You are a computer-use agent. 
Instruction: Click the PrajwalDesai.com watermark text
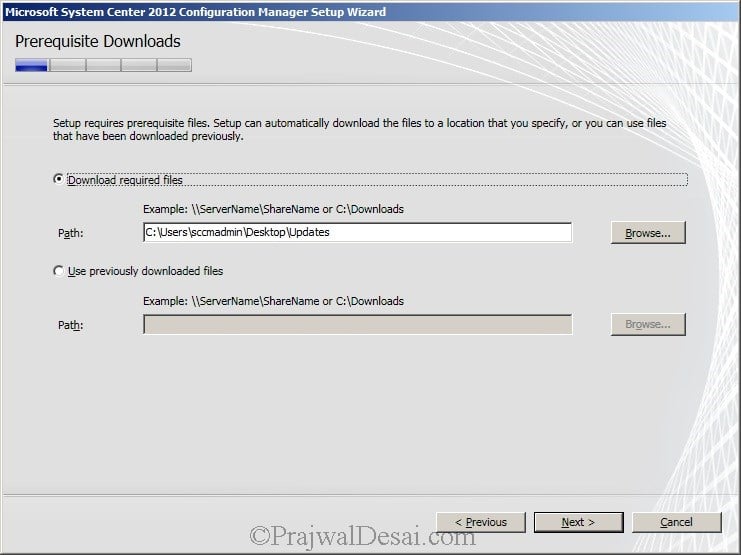tap(362, 537)
